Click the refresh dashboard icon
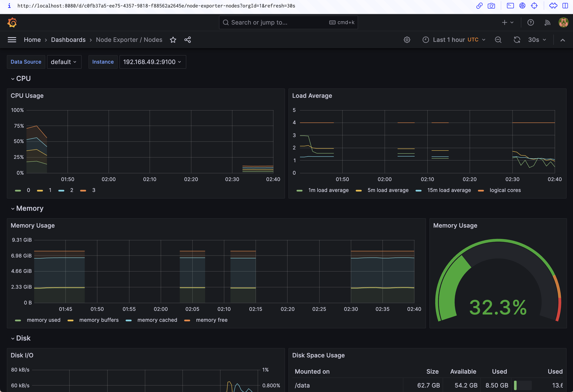 tap(517, 40)
